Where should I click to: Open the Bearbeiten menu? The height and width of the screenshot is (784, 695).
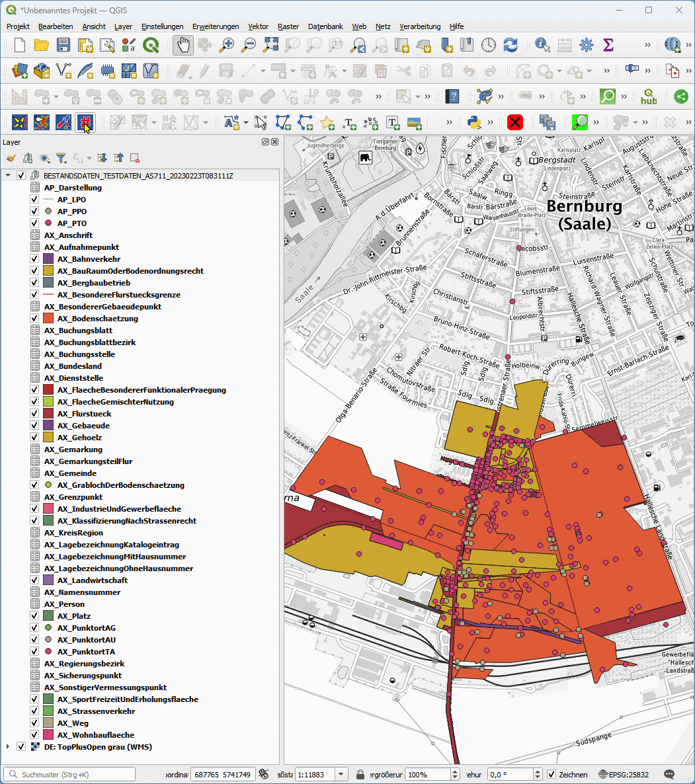[56, 26]
